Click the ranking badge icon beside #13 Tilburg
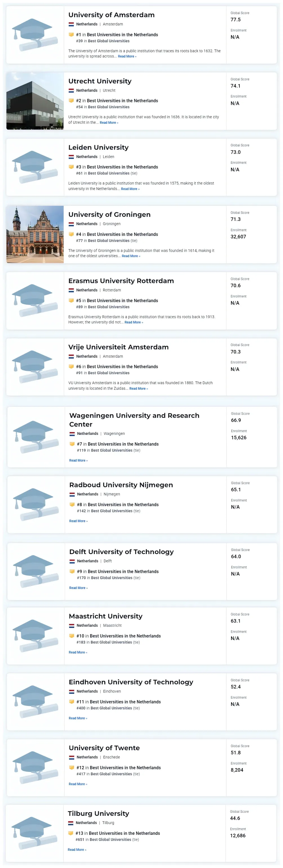This screenshot has width=283, height=868. pyautogui.click(x=71, y=833)
